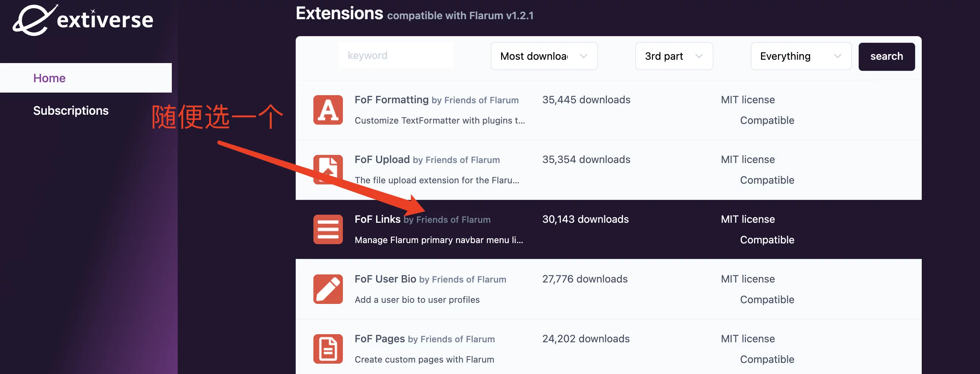980x374 pixels.
Task: Open the 3rd party filter dropdown
Action: [674, 56]
